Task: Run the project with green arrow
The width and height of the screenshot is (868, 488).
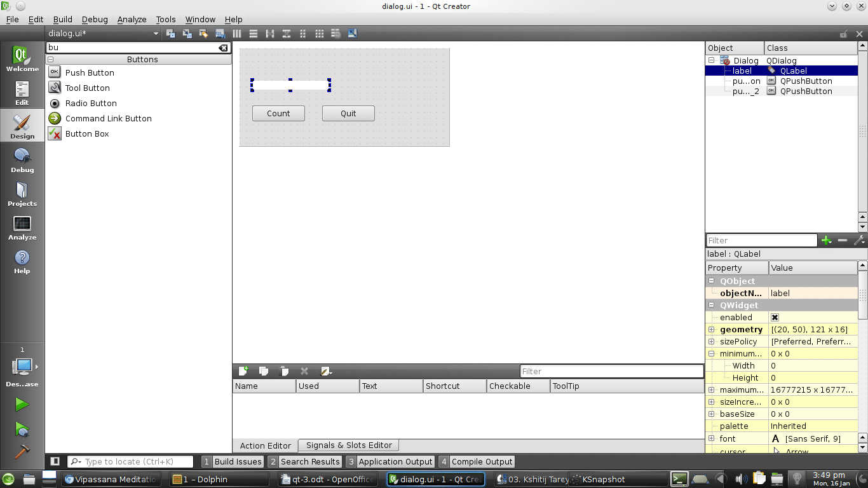Action: click(x=22, y=405)
